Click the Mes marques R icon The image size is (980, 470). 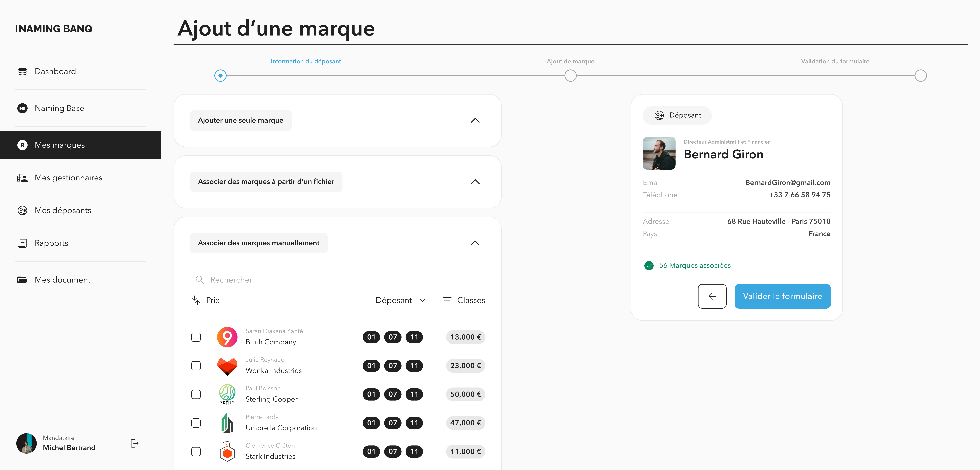pos(22,145)
